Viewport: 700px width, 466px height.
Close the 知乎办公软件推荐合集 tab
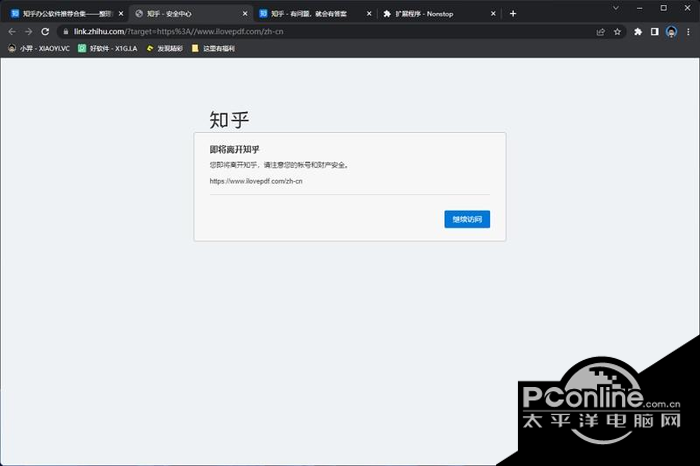click(x=121, y=14)
